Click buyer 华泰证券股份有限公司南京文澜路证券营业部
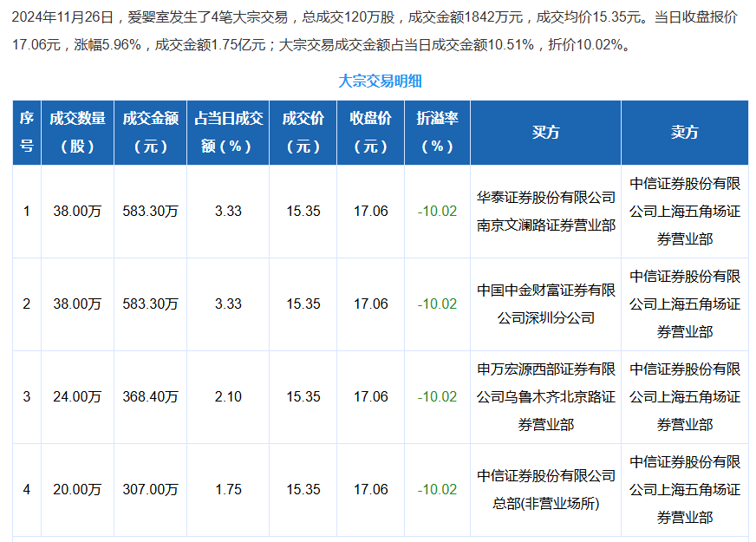Image resolution: width=756 pixels, height=542 pixels. pos(546,212)
